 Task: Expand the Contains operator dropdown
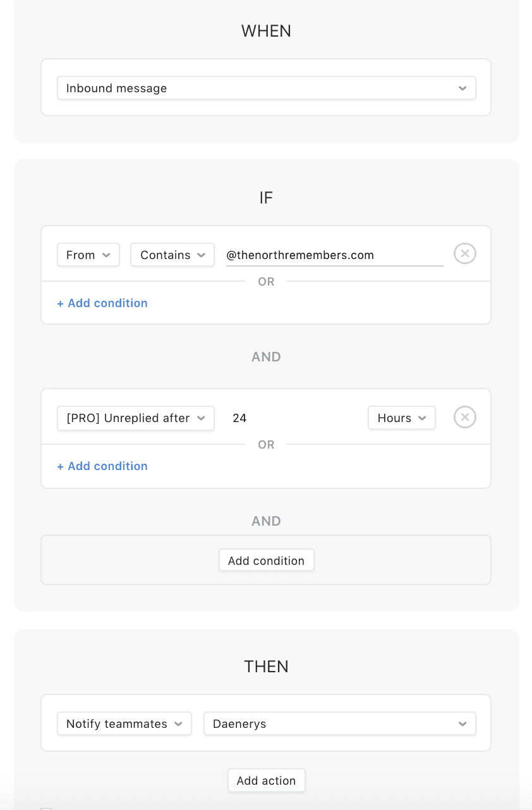click(172, 255)
